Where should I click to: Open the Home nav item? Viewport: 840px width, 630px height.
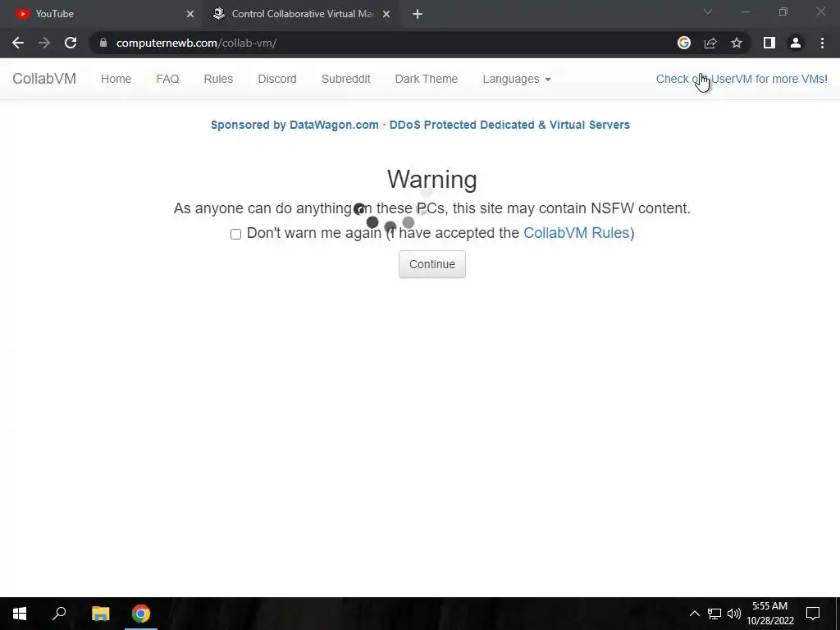[x=116, y=79]
